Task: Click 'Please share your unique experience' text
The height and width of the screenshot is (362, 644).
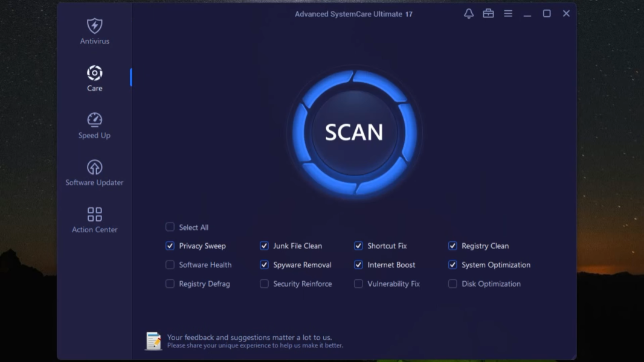Action: click(255, 346)
